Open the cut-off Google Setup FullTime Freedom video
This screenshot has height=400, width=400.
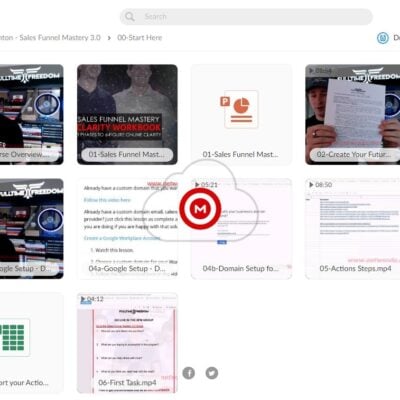[32, 228]
